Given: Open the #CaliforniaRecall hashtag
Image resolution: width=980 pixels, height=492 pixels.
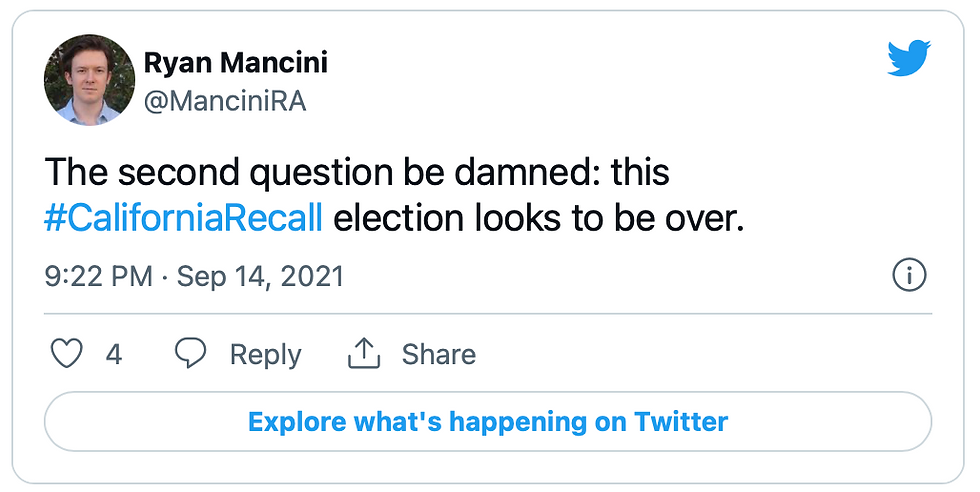Looking at the screenshot, I should tap(183, 218).
